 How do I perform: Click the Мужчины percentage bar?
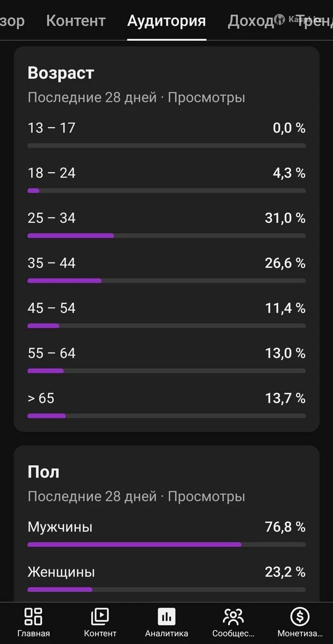[166, 544]
